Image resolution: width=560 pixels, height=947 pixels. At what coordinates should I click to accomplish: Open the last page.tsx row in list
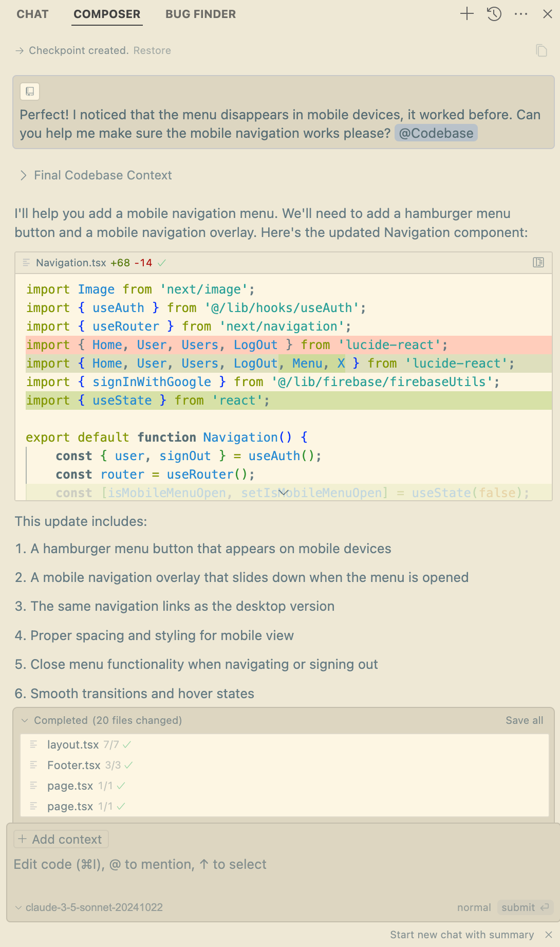click(285, 806)
